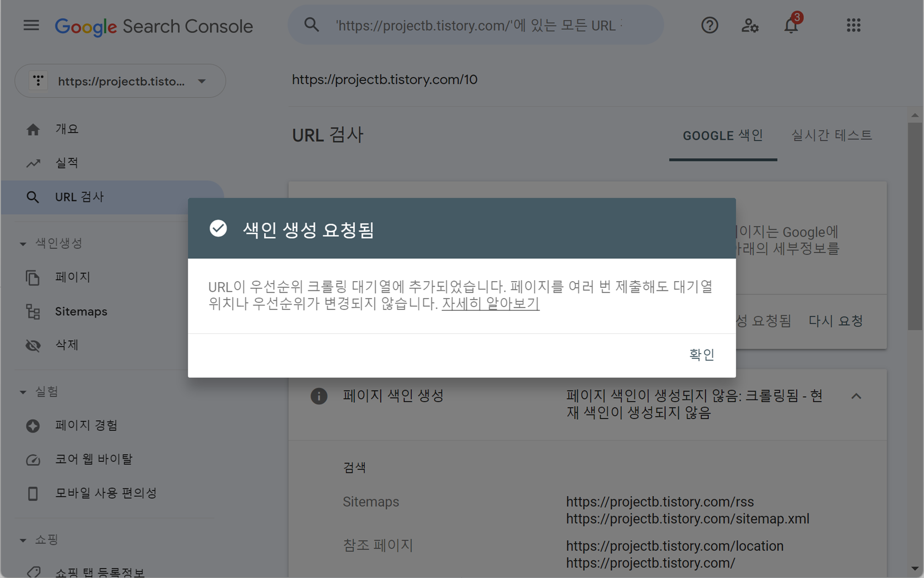Click https://projectb.tistory.com/location referring page
This screenshot has height=578, width=924.
tap(675, 546)
